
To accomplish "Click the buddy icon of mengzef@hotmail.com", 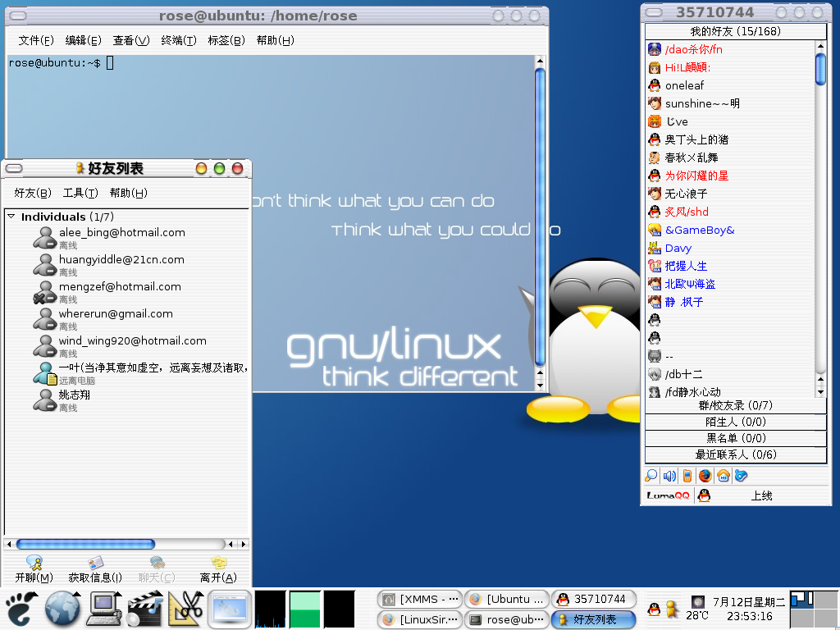I will (x=44, y=293).
